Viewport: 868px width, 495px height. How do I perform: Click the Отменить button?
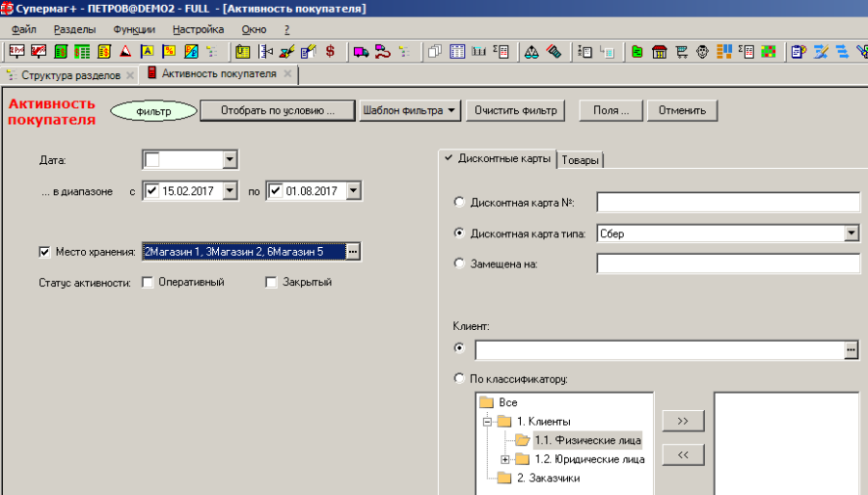point(682,110)
